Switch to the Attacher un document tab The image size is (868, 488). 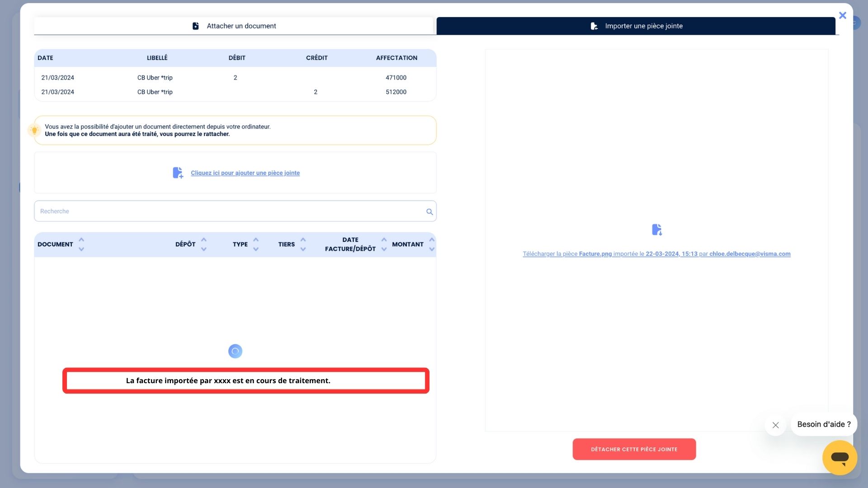(x=234, y=26)
